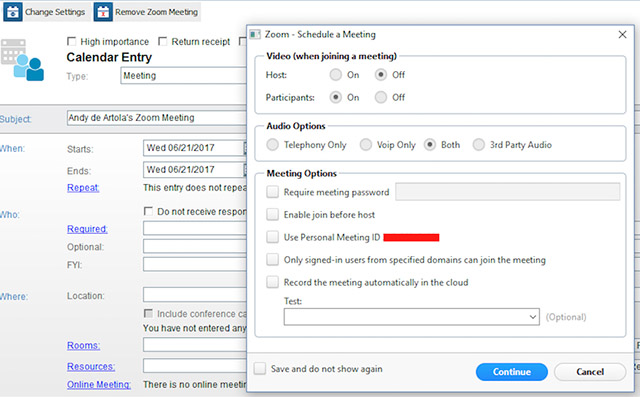Check Use Personal Meeting ID

(x=272, y=237)
